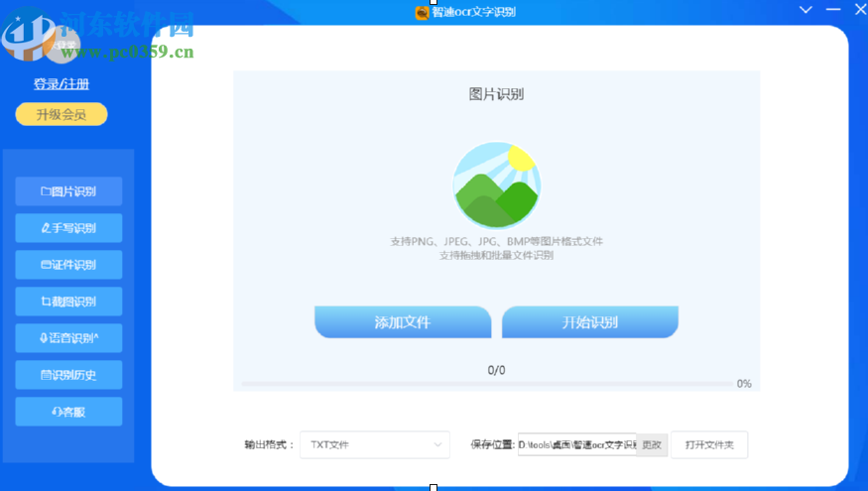Click the 支持拖拽和批量文件识别 hint text

[x=497, y=255]
